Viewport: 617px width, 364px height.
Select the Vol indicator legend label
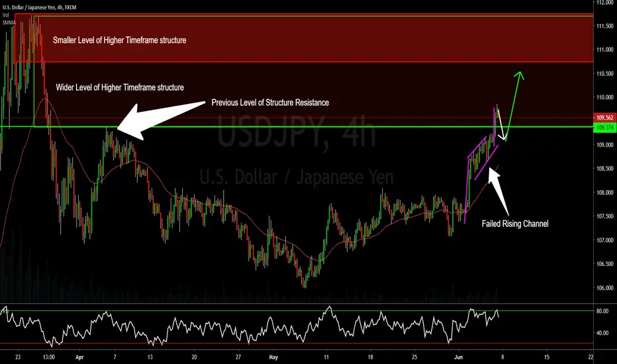pyautogui.click(x=5, y=15)
